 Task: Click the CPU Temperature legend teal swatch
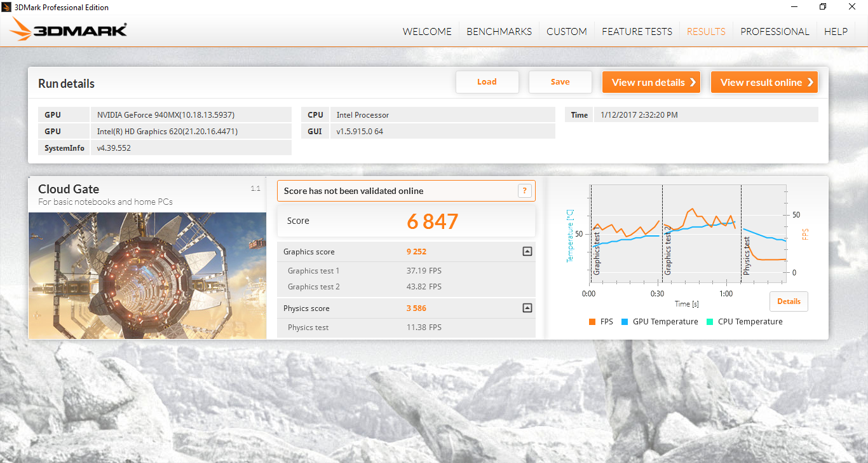[x=710, y=322]
